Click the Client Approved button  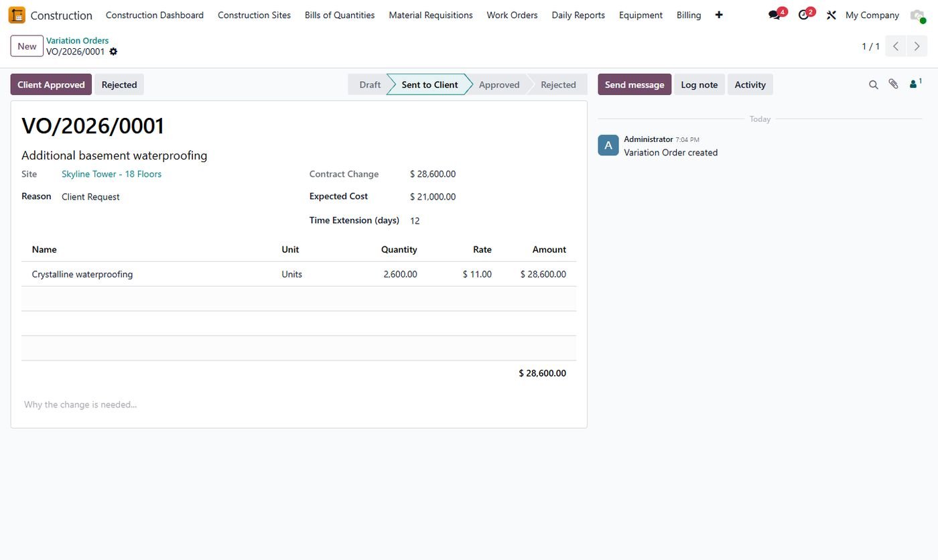[51, 84]
